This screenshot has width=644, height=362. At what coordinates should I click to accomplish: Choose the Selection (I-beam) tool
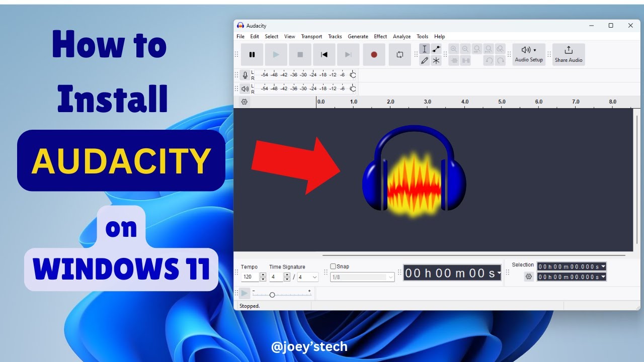(x=425, y=49)
